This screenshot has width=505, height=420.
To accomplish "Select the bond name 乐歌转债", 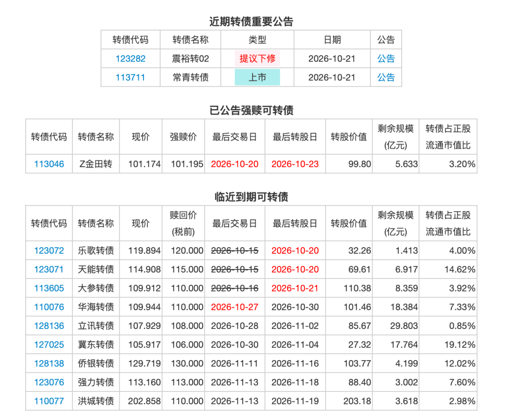I will pyautogui.click(x=96, y=251).
